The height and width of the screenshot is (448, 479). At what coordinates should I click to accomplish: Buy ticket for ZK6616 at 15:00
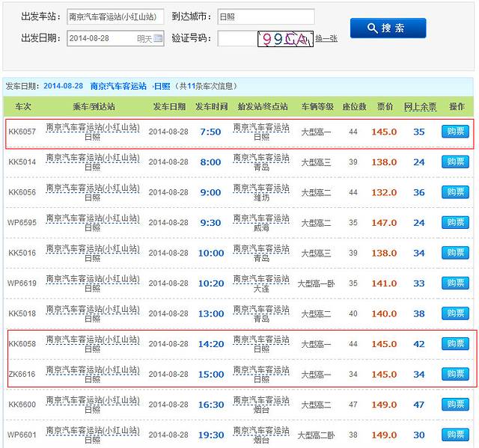click(x=454, y=374)
